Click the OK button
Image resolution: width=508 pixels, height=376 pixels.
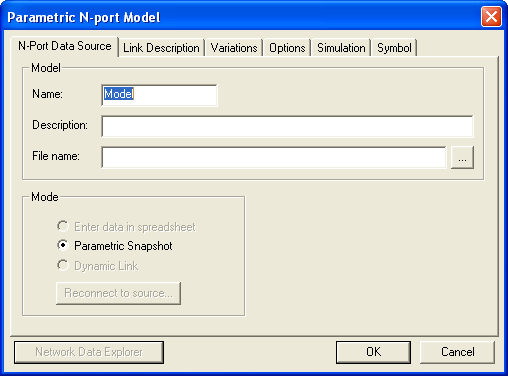pyautogui.click(x=373, y=352)
